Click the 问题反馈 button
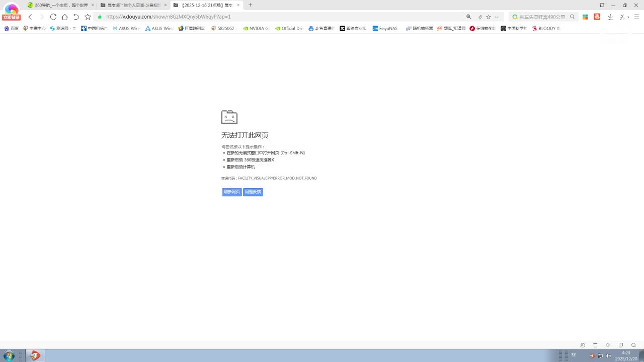 (x=253, y=192)
